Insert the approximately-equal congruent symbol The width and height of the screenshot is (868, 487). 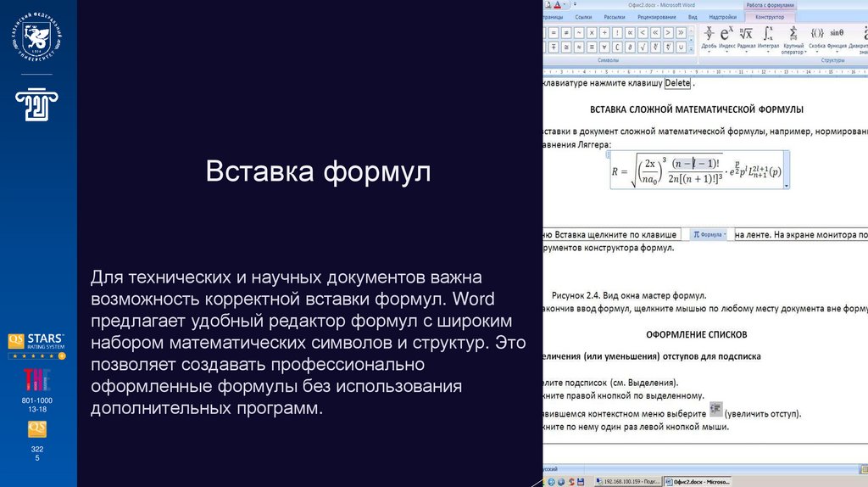[x=566, y=48]
